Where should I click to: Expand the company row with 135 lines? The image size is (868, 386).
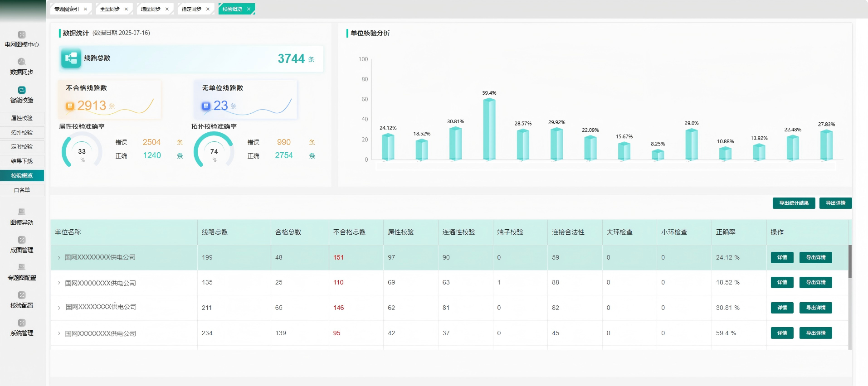click(x=59, y=283)
